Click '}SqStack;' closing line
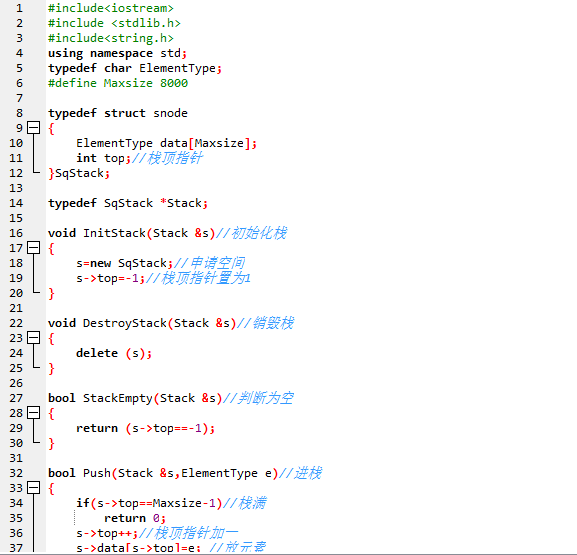This screenshot has height=555, width=577. pos(79,173)
